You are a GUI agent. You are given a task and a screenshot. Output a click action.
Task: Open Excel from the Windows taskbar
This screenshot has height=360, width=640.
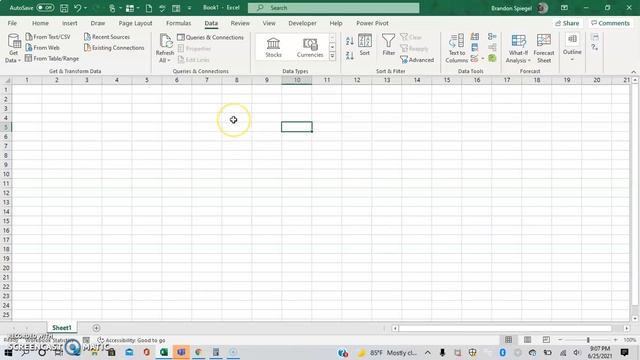click(164, 352)
